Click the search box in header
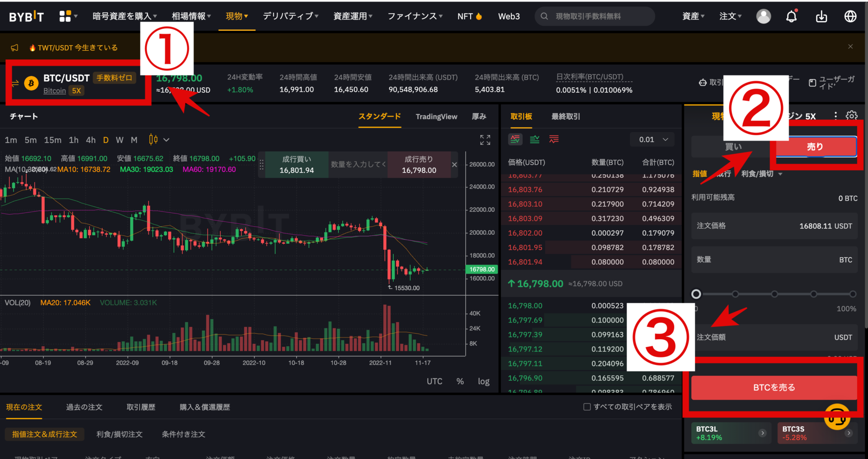 point(594,16)
